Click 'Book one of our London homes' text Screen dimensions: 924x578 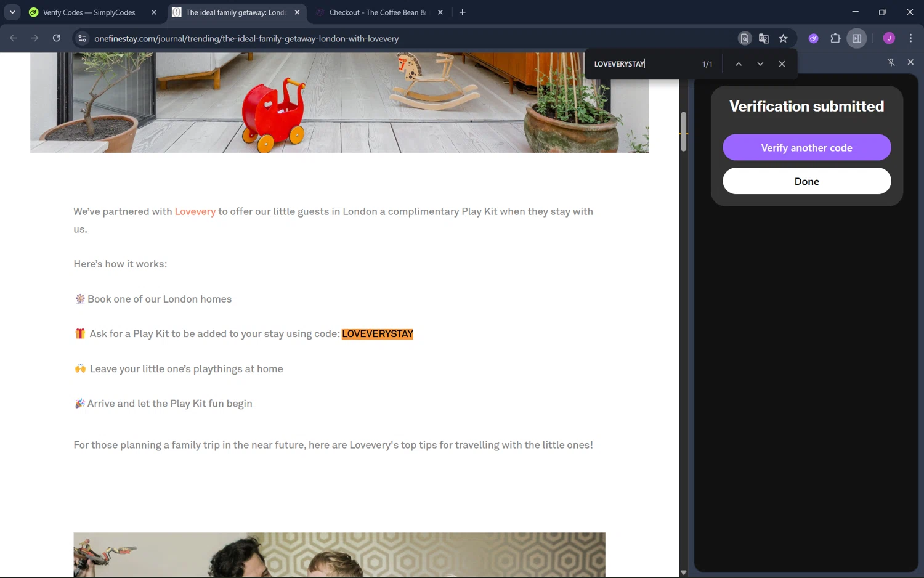[x=160, y=299]
